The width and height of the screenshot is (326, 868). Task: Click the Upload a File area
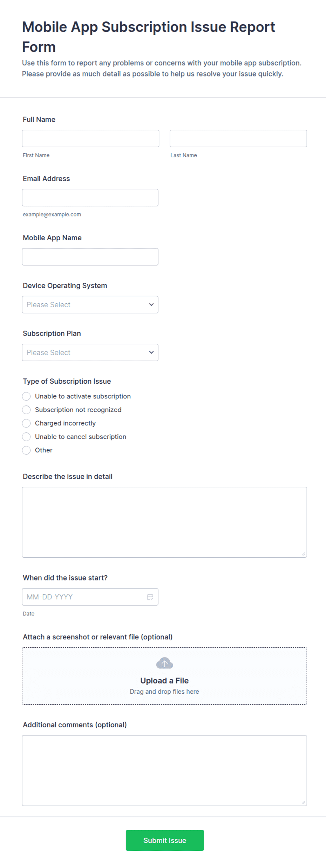164,675
